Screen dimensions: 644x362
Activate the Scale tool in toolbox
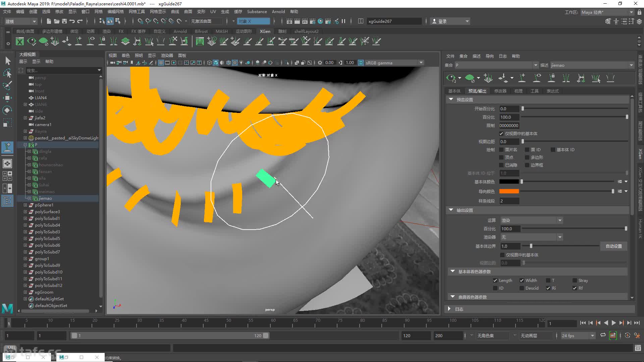[x=7, y=123]
